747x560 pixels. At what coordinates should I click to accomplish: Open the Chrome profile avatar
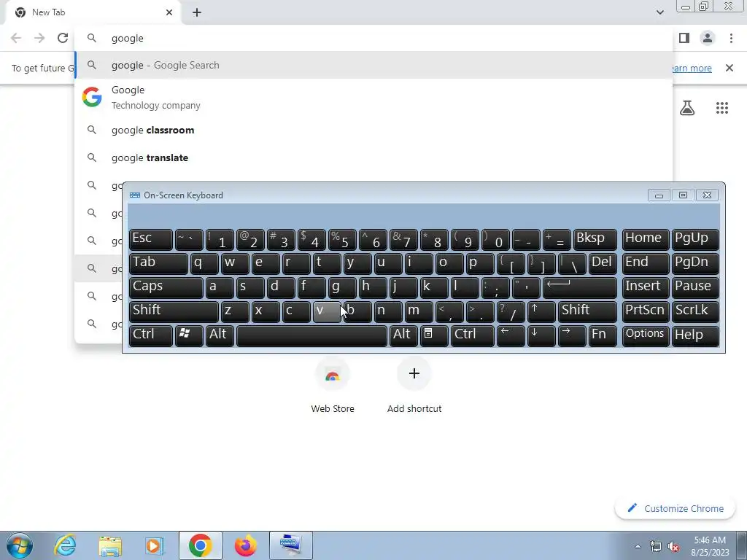click(x=708, y=38)
